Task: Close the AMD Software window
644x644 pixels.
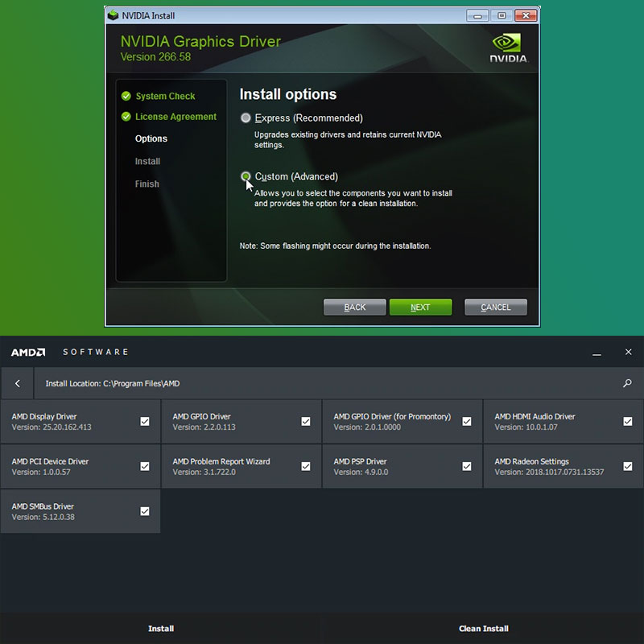Action: 629,353
